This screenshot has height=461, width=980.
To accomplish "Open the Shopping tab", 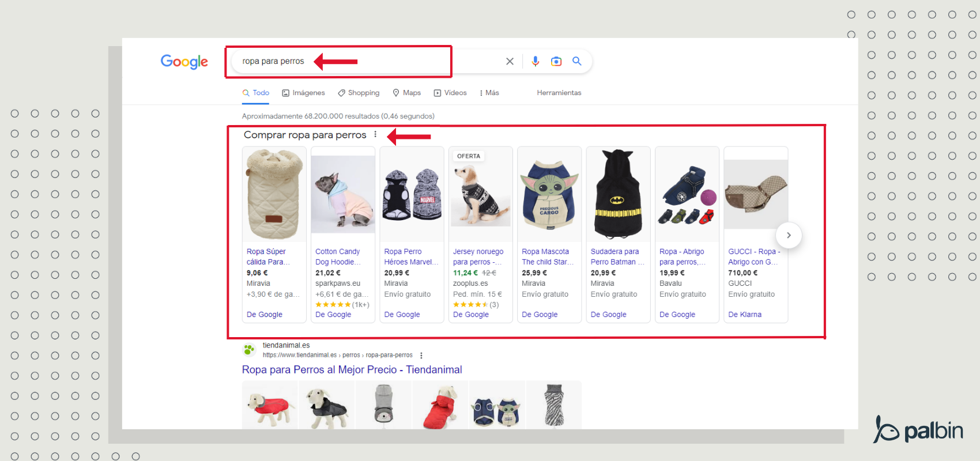I will click(x=359, y=93).
